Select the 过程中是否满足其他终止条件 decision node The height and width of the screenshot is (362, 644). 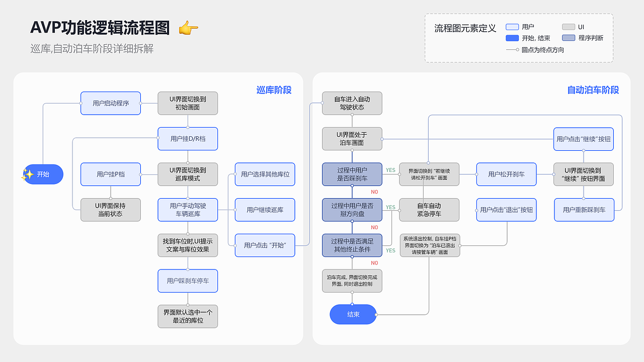[352, 245]
